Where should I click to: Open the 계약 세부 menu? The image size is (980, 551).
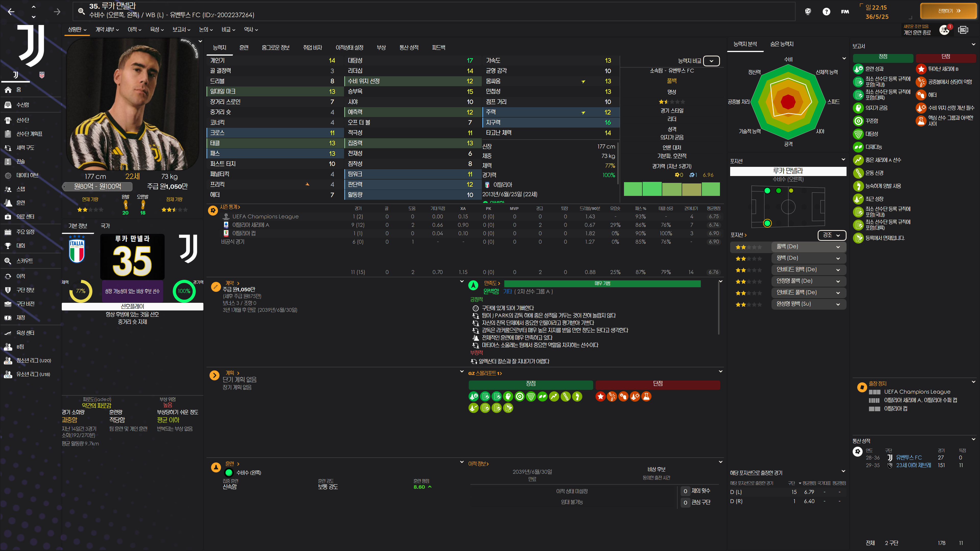click(107, 30)
